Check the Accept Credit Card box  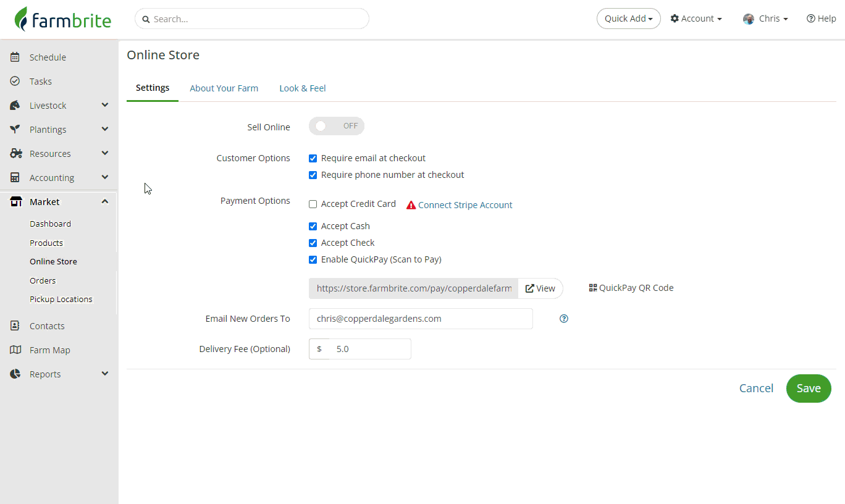click(x=313, y=204)
